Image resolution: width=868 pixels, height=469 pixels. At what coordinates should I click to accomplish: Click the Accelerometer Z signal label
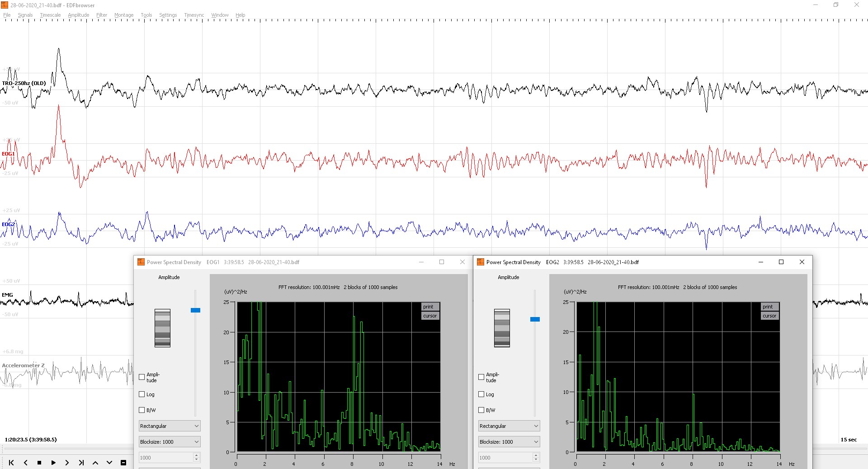[x=23, y=365]
